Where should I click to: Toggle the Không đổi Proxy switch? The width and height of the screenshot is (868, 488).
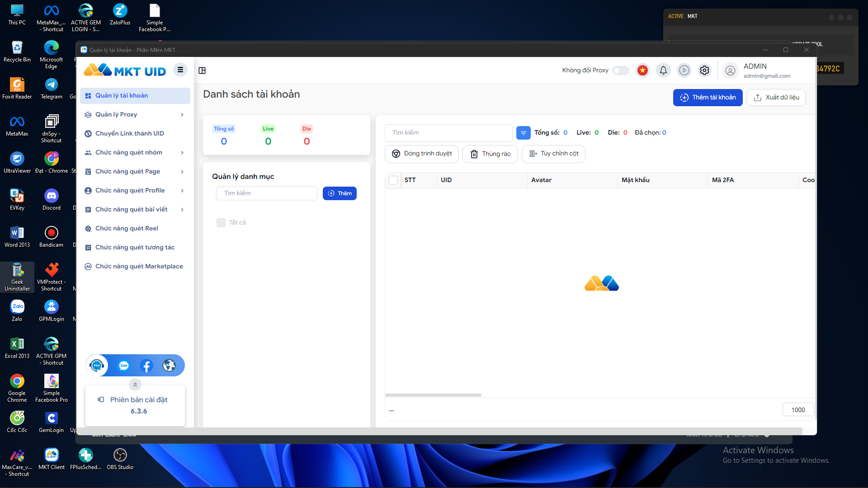click(620, 70)
